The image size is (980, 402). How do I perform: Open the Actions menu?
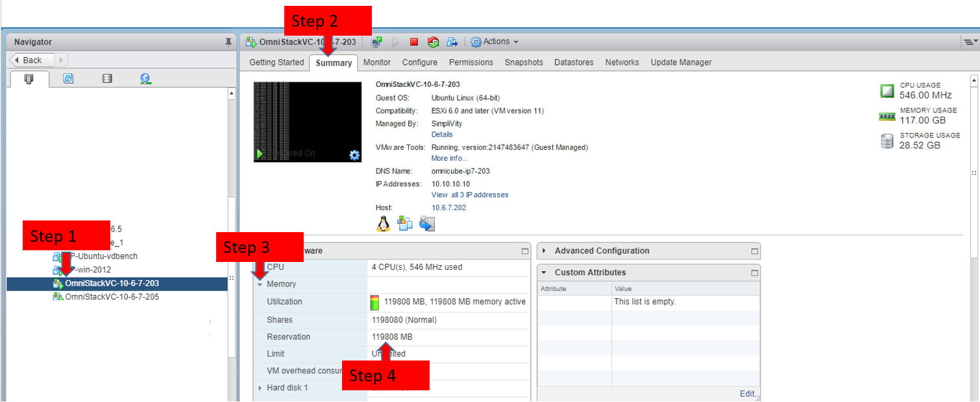coord(495,41)
